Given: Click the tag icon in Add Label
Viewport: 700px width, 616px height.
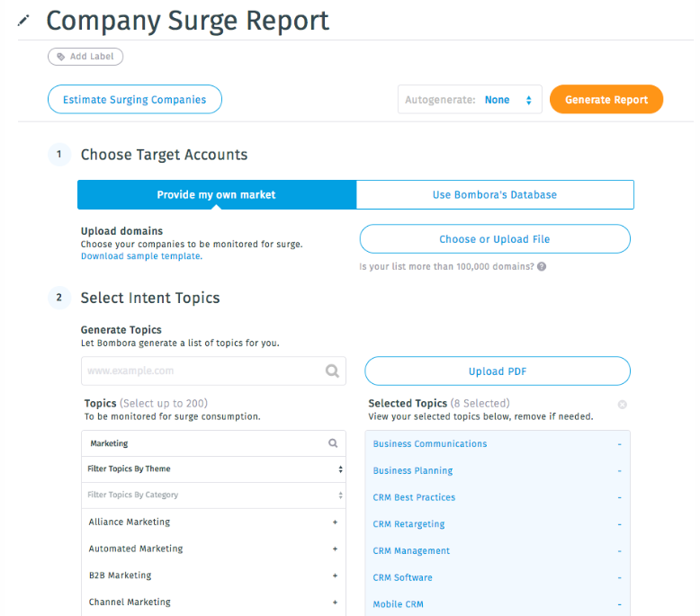Looking at the screenshot, I should 60,57.
